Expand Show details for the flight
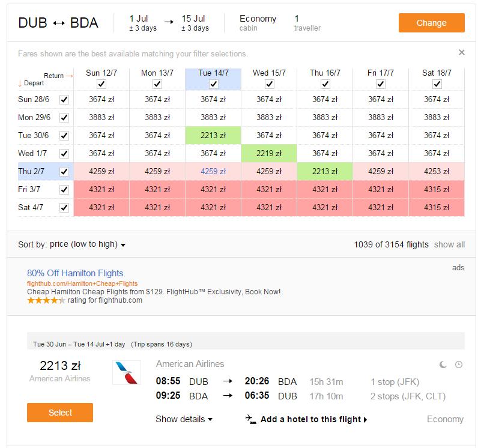The width and height of the screenshot is (478, 448). pyautogui.click(x=184, y=419)
